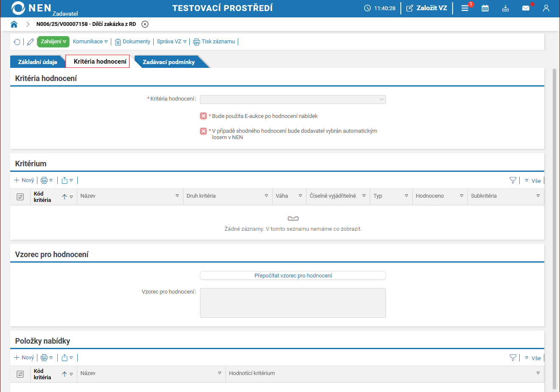This screenshot has width=560, height=392.
Task: Open the hamburger menu with notification badge
Action: pyautogui.click(x=465, y=8)
